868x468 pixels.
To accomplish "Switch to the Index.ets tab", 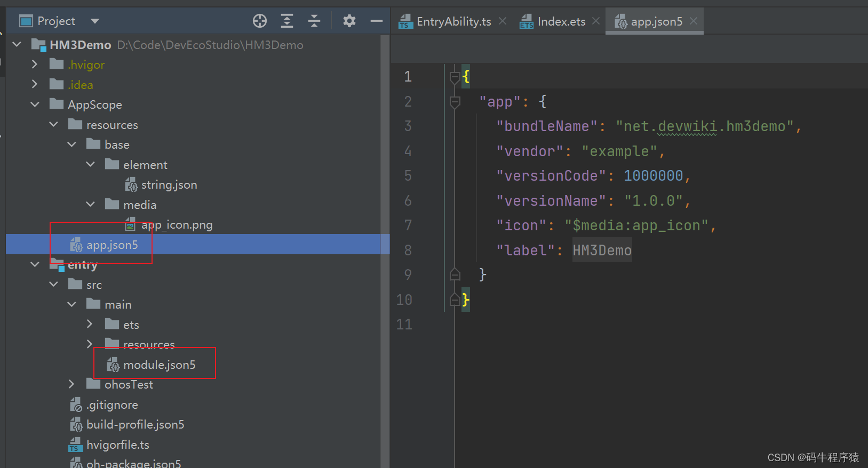I will coord(561,21).
